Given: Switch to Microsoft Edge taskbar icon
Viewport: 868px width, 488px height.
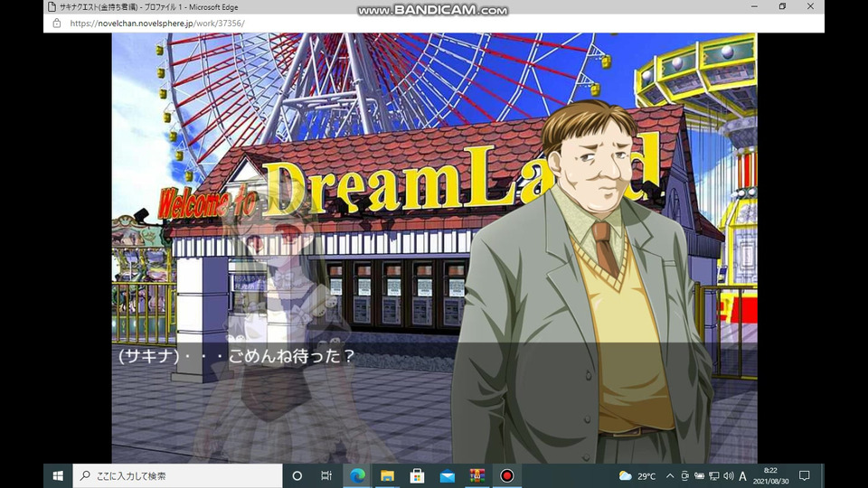Looking at the screenshot, I should click(x=357, y=476).
